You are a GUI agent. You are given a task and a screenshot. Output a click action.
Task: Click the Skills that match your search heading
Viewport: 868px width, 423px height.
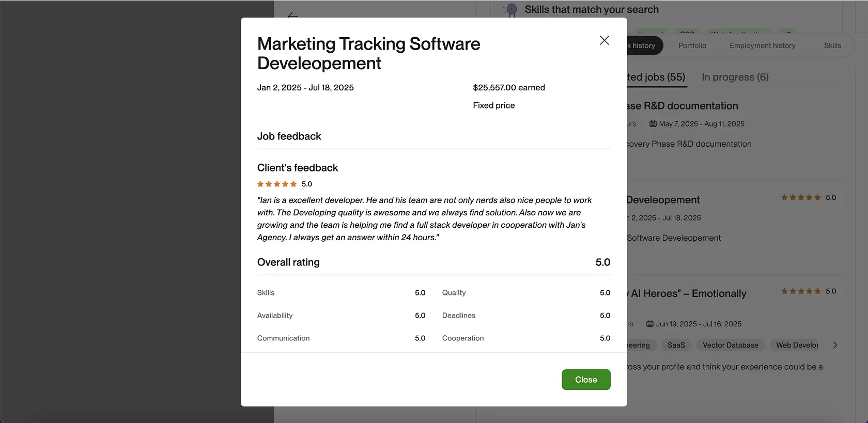coord(592,9)
